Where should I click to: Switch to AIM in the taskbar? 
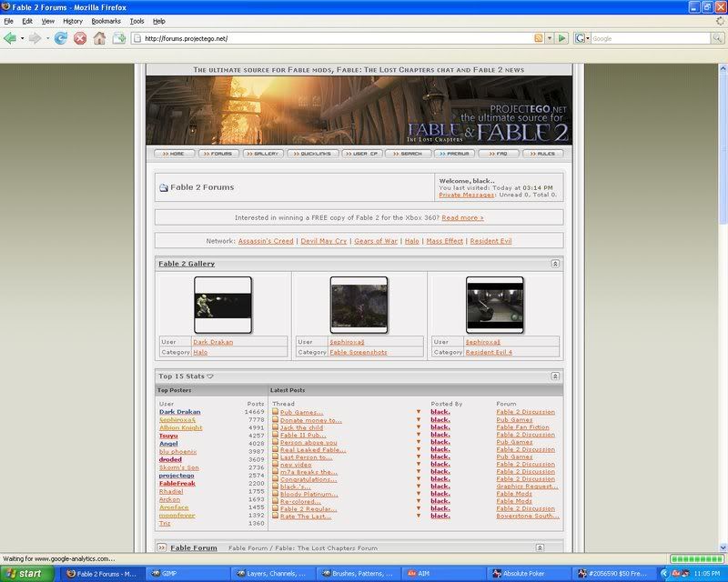tap(443, 574)
